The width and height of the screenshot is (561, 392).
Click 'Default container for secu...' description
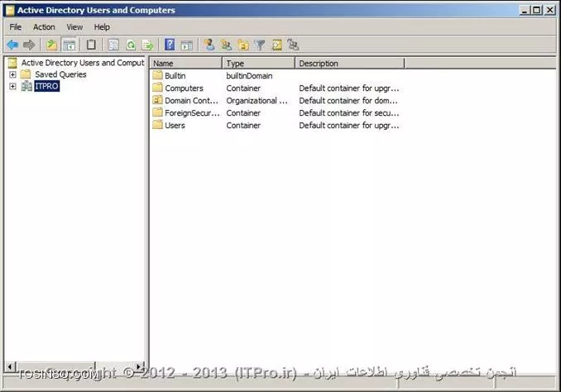click(349, 113)
